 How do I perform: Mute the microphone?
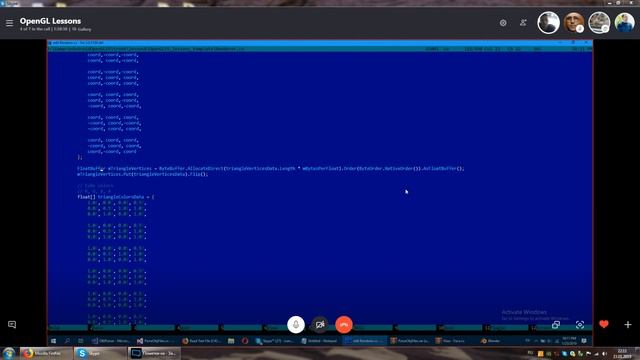coord(296,325)
